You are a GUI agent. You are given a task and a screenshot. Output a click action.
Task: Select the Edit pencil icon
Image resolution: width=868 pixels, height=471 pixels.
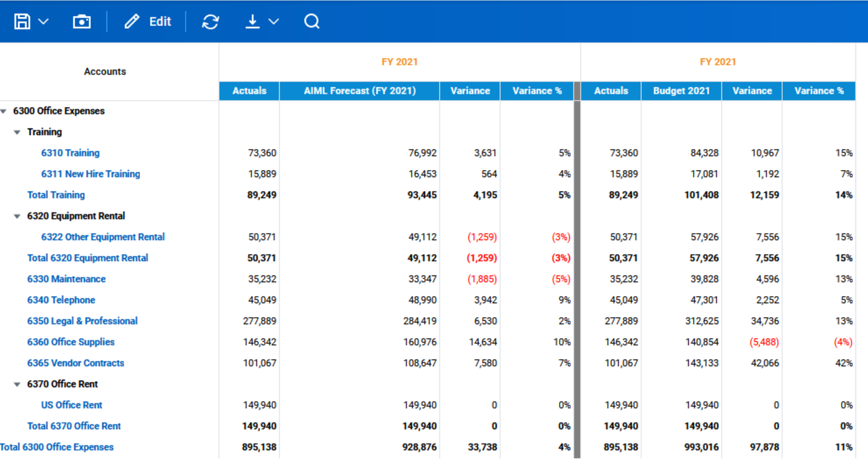pos(132,21)
